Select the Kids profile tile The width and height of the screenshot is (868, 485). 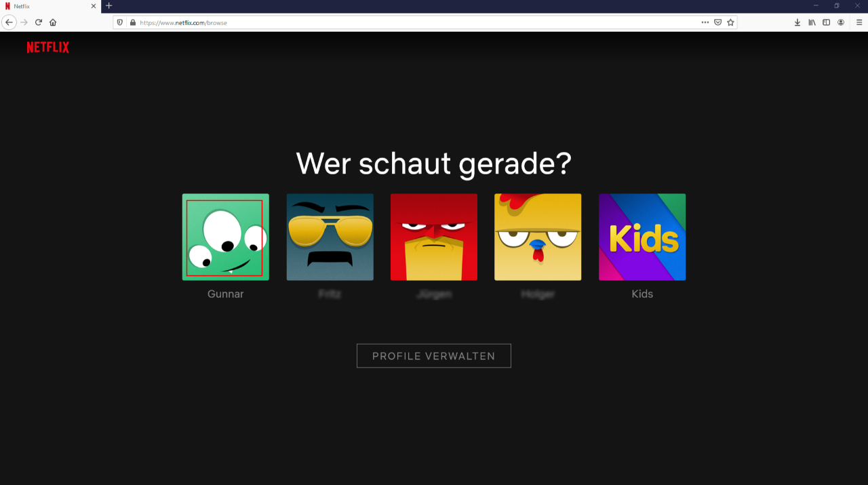click(642, 237)
